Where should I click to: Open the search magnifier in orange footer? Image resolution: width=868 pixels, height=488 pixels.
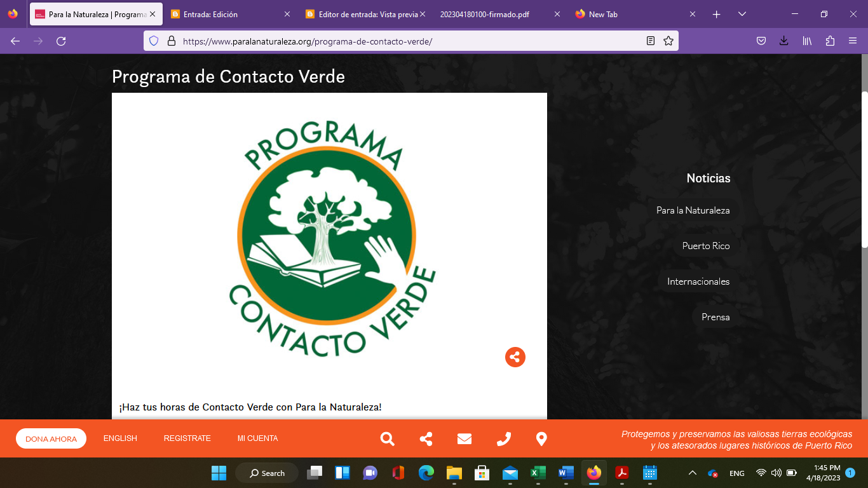[387, 439]
